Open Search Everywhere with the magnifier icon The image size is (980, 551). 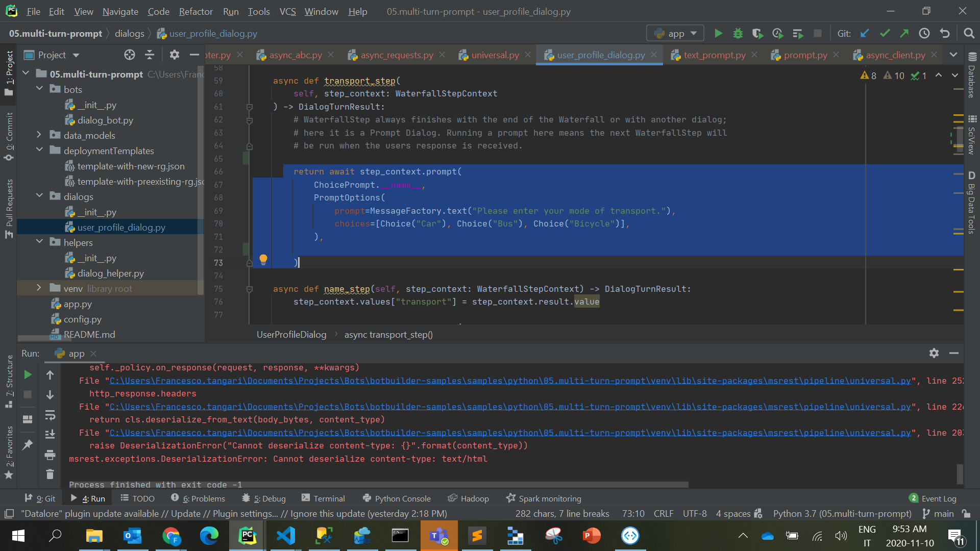(x=969, y=33)
